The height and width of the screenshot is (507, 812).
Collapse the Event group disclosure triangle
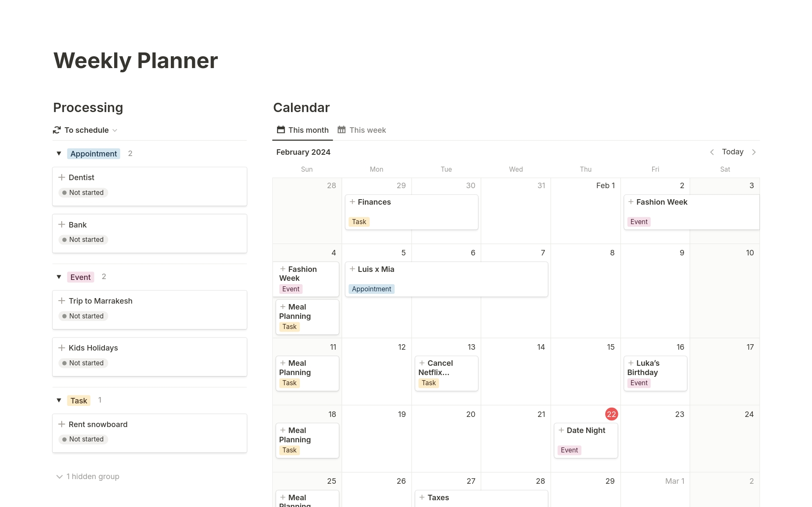coord(58,277)
